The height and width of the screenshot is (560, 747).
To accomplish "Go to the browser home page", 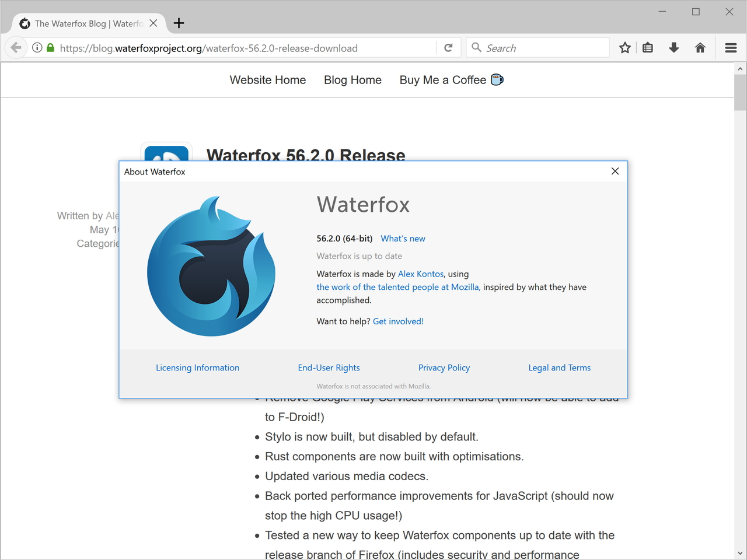I will pos(700,47).
